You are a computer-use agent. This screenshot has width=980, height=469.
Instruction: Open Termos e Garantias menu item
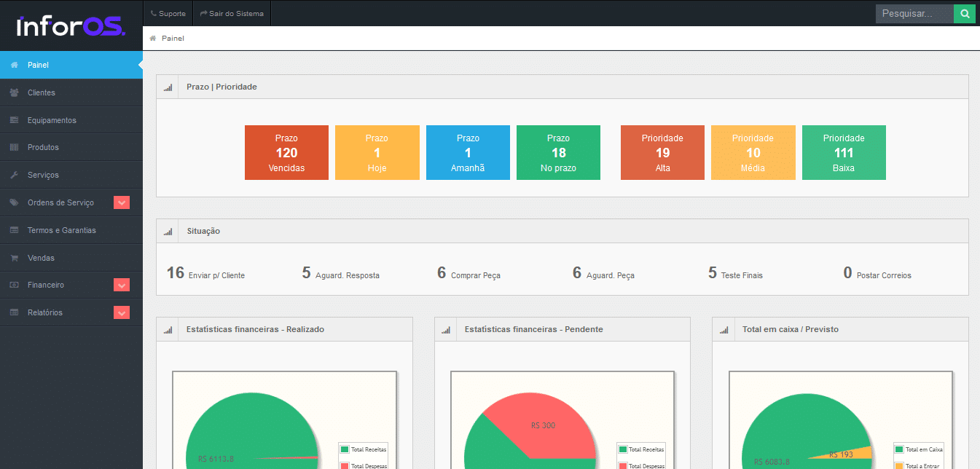[61, 230]
